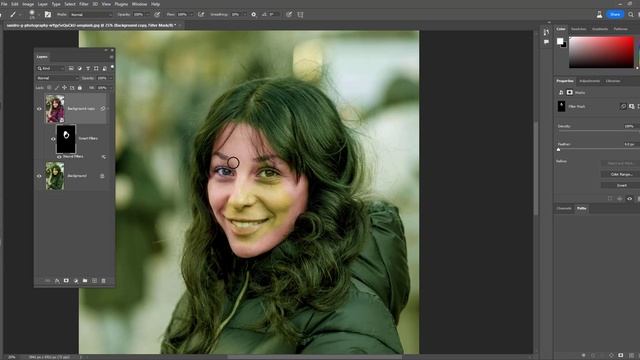
Task: Create new adjustment layer icon
Action: [76, 281]
